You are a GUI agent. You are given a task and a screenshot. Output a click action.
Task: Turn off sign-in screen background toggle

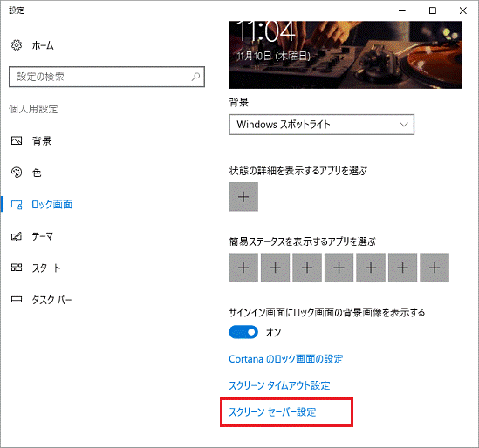[243, 332]
